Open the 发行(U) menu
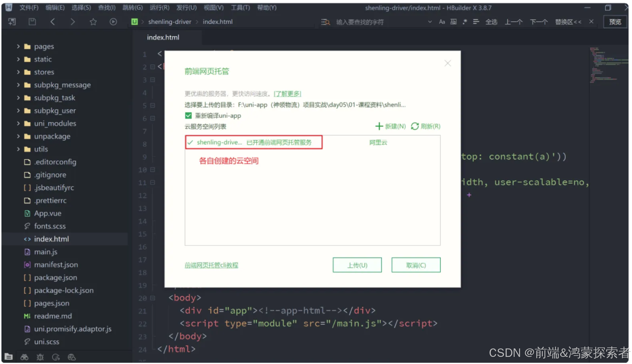 [187, 7]
